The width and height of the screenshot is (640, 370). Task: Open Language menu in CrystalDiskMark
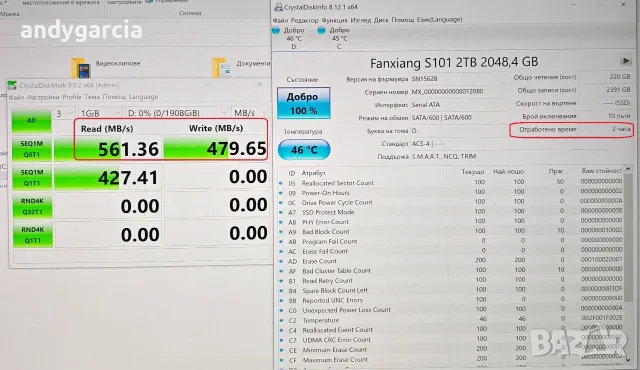click(x=143, y=97)
